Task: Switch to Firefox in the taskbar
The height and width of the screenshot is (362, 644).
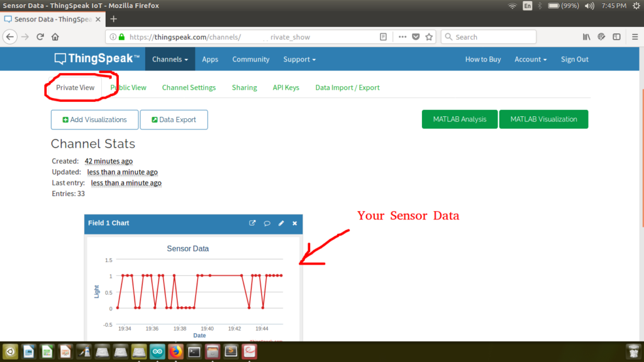Action: coord(176,352)
